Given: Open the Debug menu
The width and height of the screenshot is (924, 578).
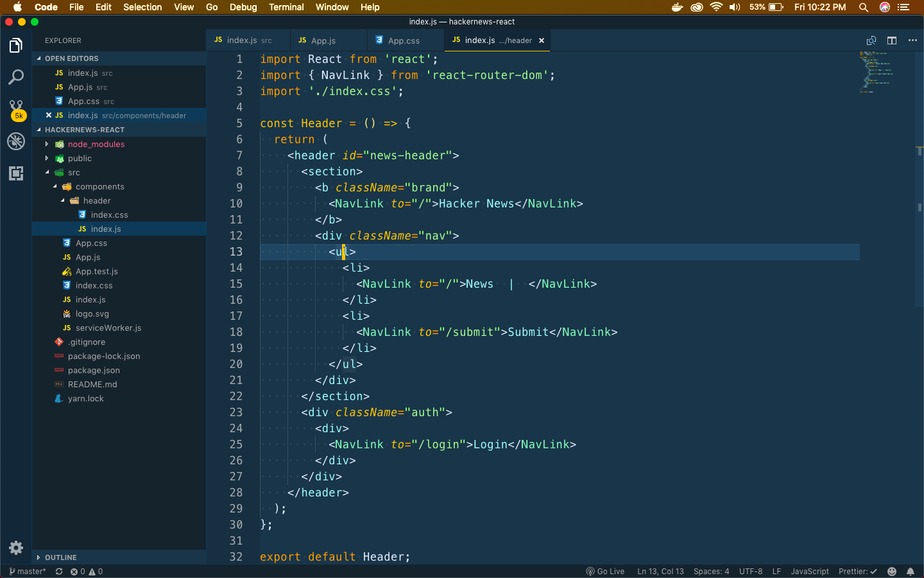Looking at the screenshot, I should click(x=243, y=7).
